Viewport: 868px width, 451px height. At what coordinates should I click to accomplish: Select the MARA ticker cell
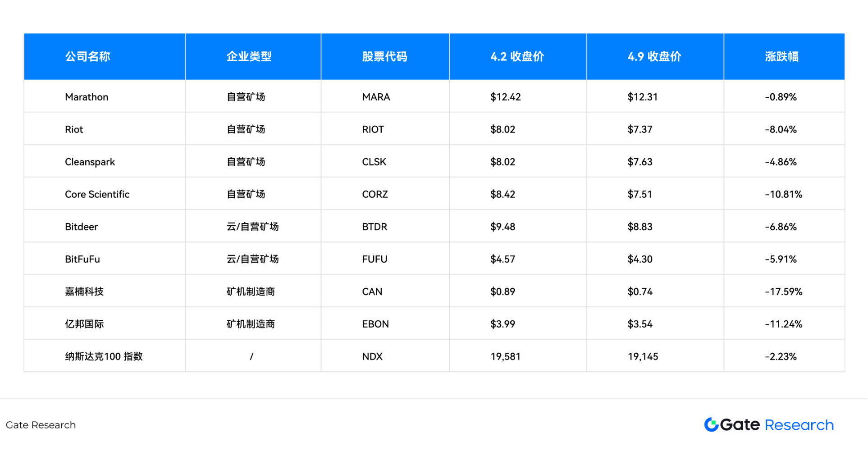(x=376, y=96)
